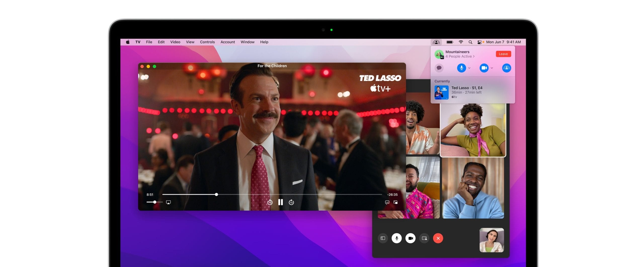
Task: Open the Account menu
Action: pyautogui.click(x=227, y=42)
